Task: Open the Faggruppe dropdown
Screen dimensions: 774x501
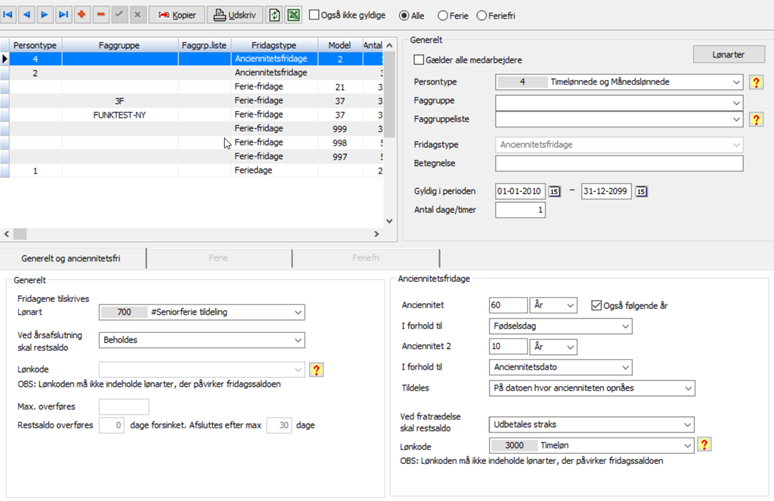Action: 736,102
